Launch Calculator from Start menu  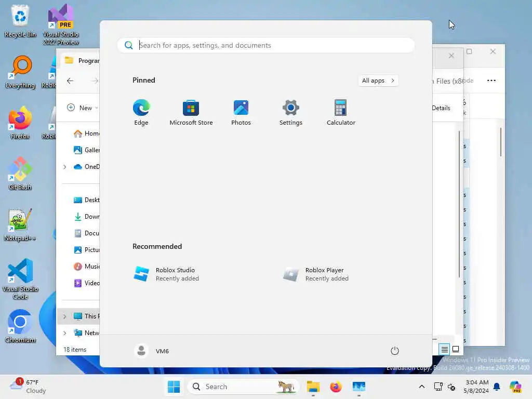341,112
